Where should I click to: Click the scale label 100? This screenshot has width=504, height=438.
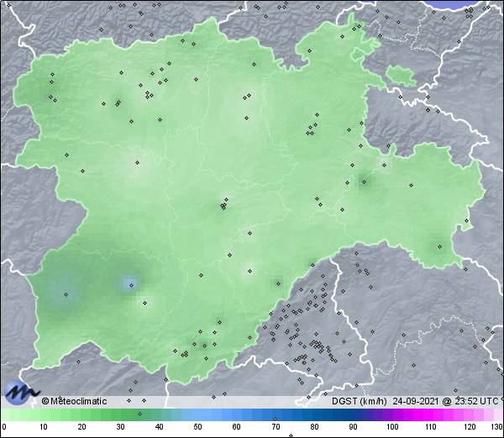[x=392, y=427]
